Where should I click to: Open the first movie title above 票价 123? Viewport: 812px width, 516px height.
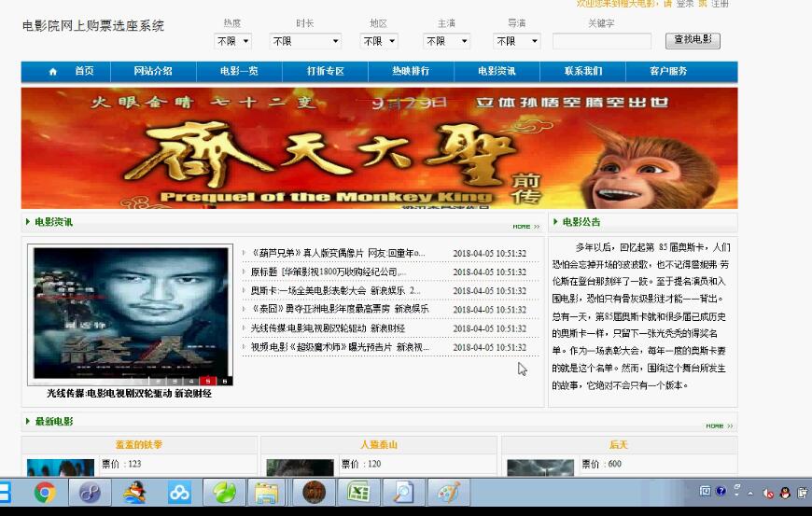[139, 444]
